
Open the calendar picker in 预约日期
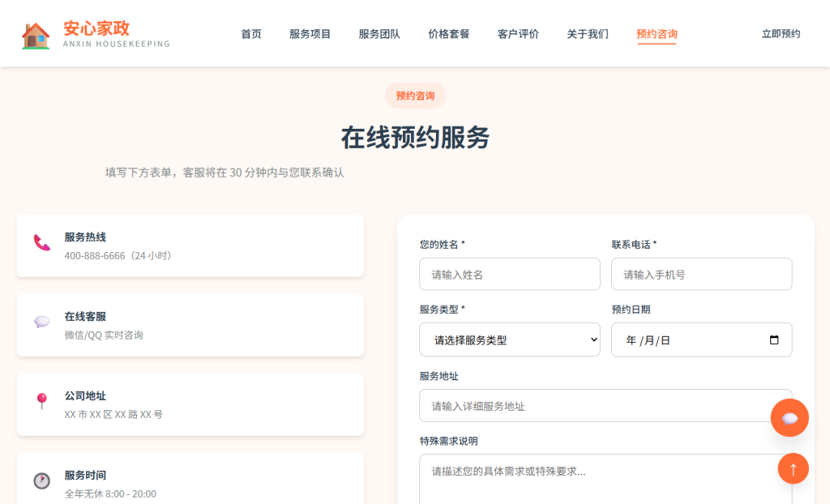[x=774, y=340]
